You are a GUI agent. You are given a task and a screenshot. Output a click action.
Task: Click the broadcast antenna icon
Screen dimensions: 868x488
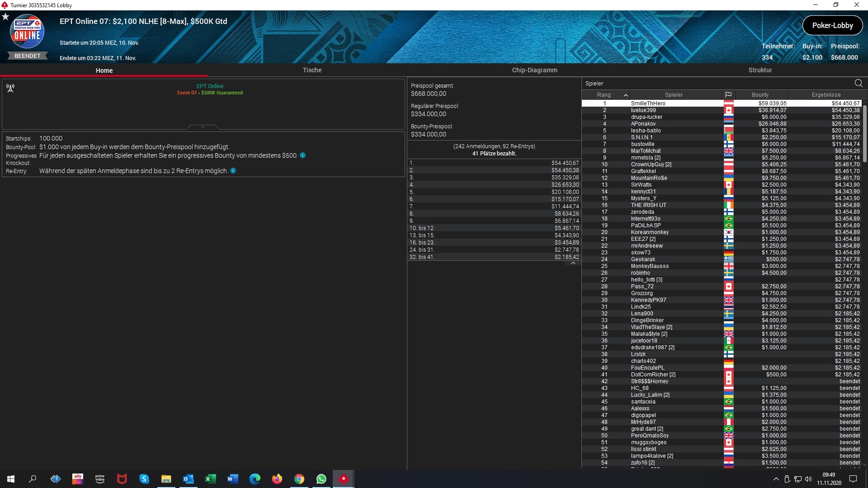tap(10, 88)
